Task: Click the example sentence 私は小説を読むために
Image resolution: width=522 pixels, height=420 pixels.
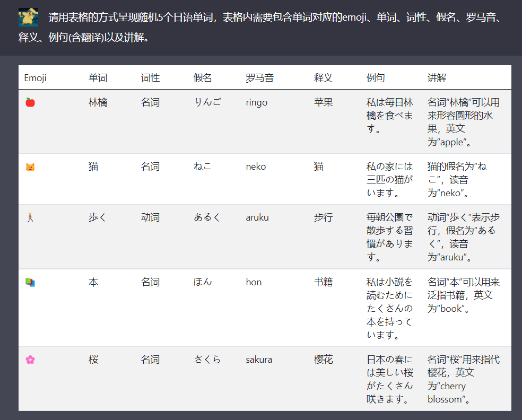Action: pyautogui.click(x=389, y=309)
